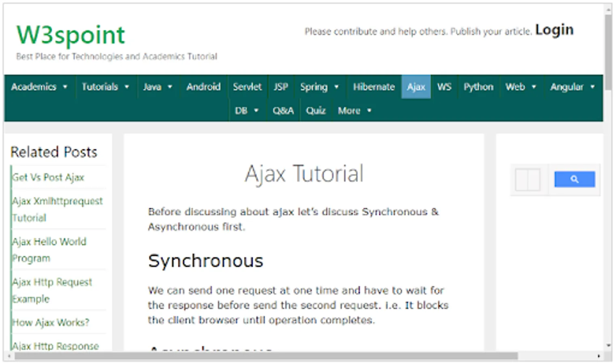The width and height of the screenshot is (616, 364).
Task: Expand the Angular dropdown arrow
Action: click(593, 87)
